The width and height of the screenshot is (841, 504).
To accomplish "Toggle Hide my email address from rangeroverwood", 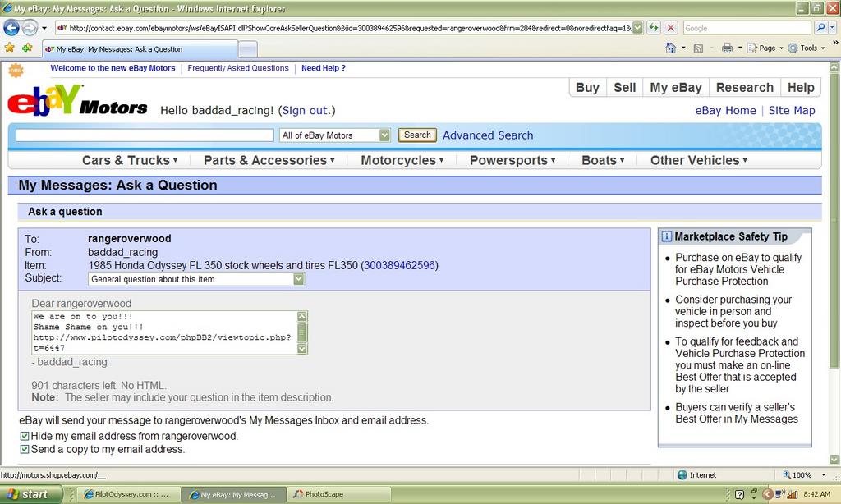I will tap(25, 436).
